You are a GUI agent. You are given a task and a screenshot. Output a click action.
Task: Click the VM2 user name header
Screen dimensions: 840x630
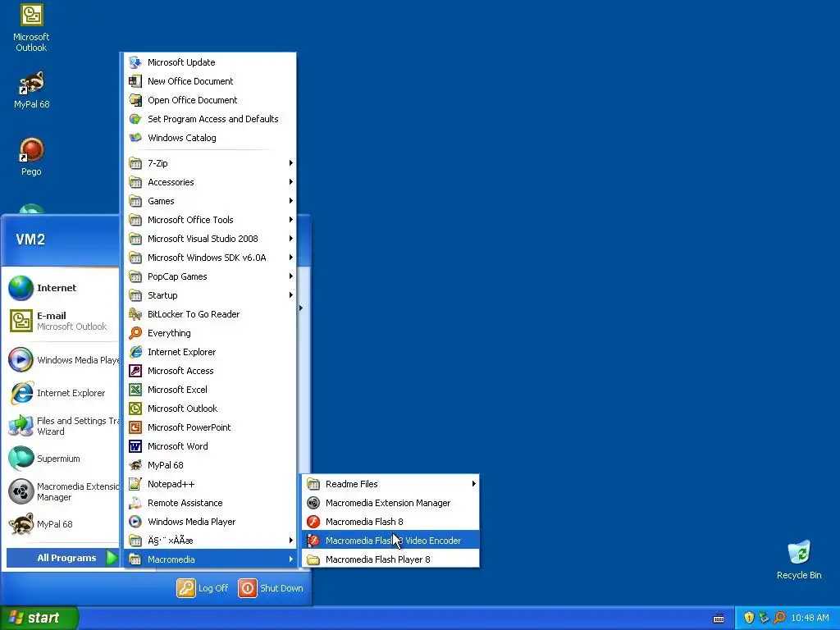click(30, 240)
